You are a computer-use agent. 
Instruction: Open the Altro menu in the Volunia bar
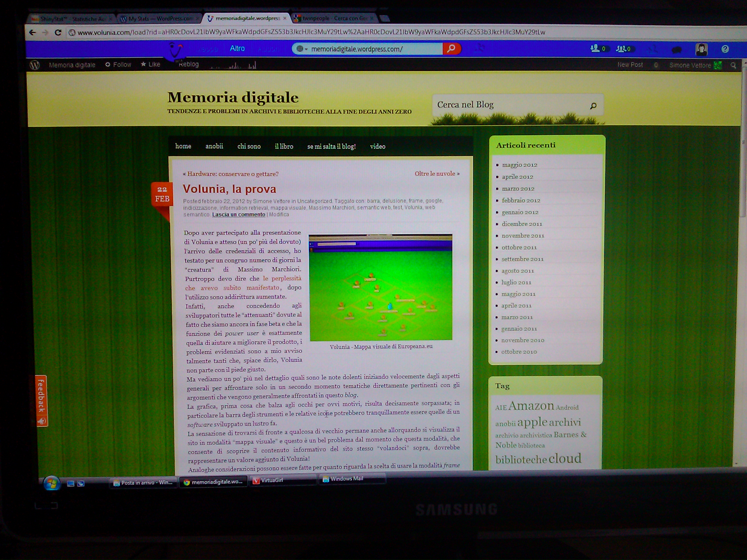click(237, 48)
